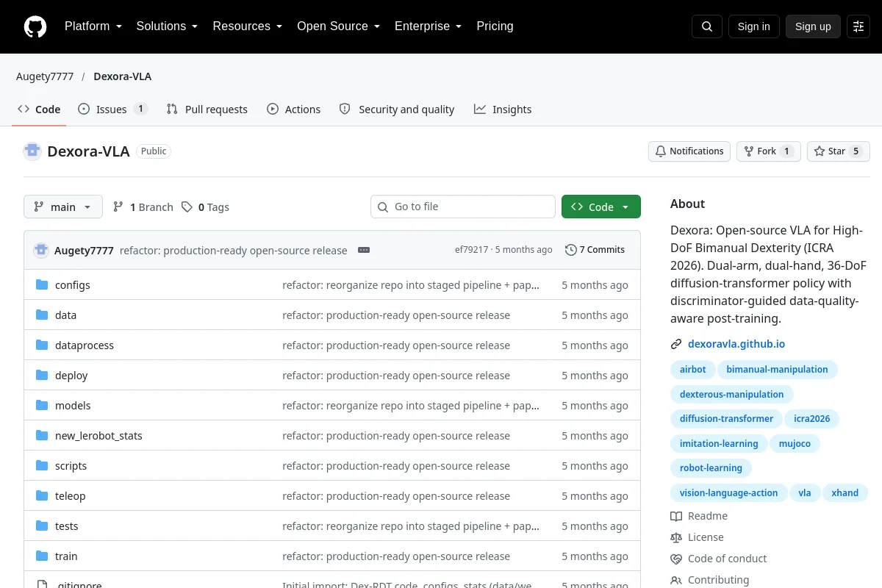882x588 pixels.
Task: Switch to the Actions tab
Action: (x=293, y=110)
